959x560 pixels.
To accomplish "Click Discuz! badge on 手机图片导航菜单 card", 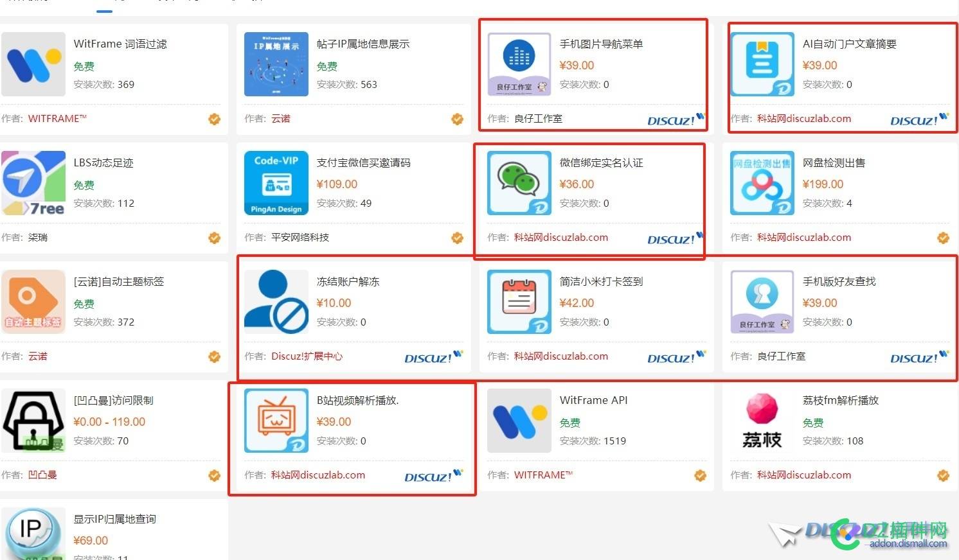I will [x=676, y=119].
